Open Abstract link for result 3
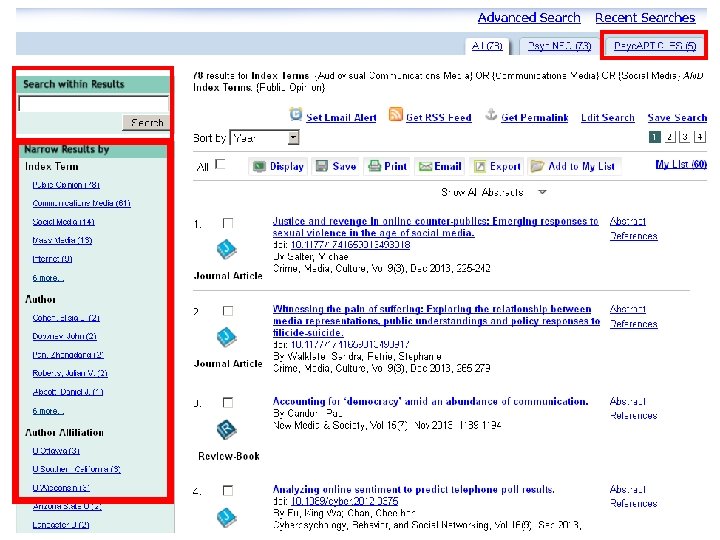This screenshot has height=540, width=720. coord(628,401)
